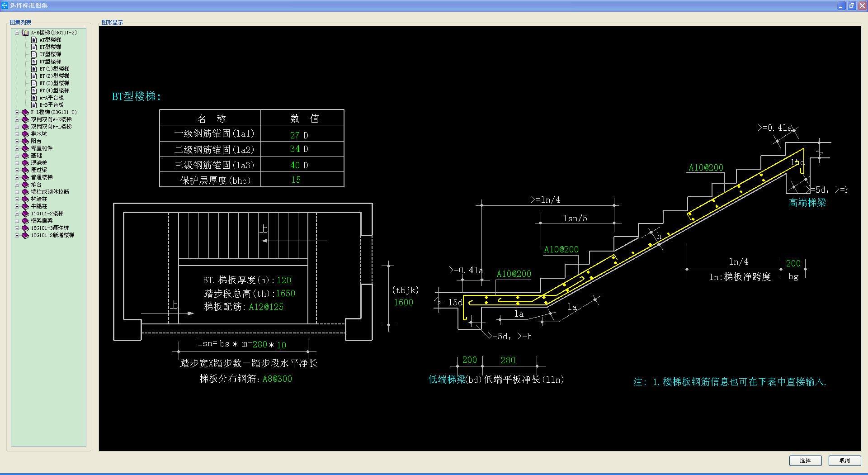The image size is (868, 475).
Task: Click the book icon for 集水坑
Action: (25, 134)
